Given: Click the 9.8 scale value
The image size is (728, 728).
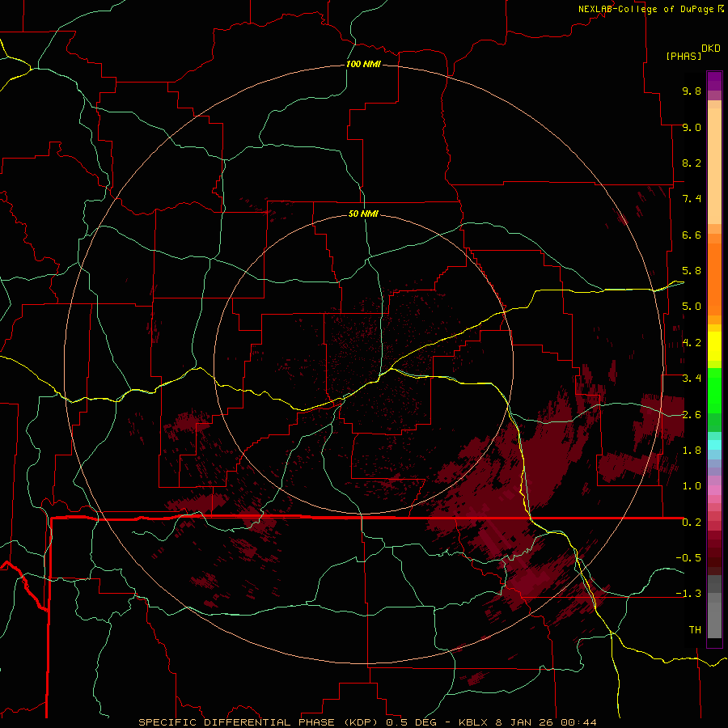Looking at the screenshot, I should [692, 91].
